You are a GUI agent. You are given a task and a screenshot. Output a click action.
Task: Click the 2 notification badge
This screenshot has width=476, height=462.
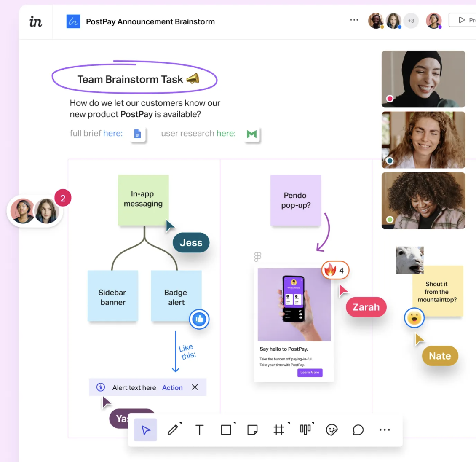click(63, 198)
